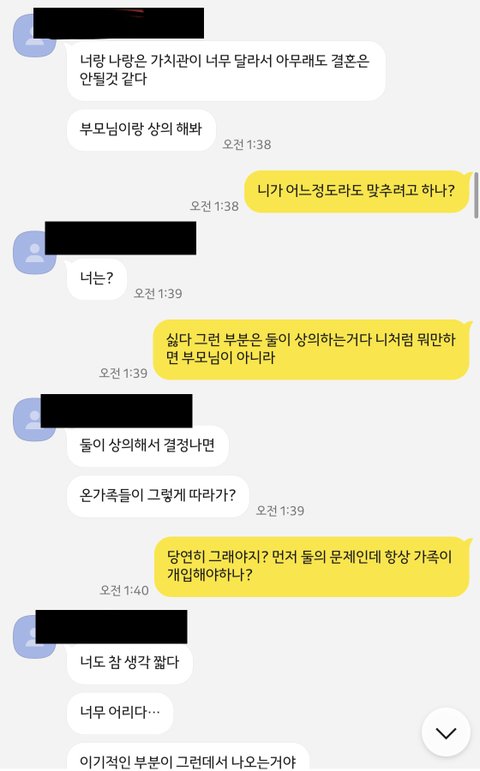Tap the avatar above '너도 참 생각 짧다' message
Viewport: 480px width, 771px height.
(x=34, y=636)
